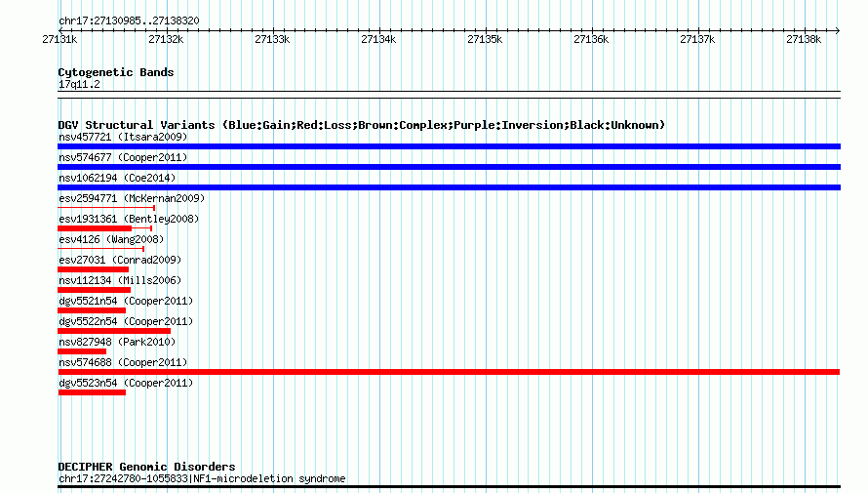Click the nsv457721 (Itsara2009) variant label
Screen dimensions: 868x493
[x=123, y=137]
